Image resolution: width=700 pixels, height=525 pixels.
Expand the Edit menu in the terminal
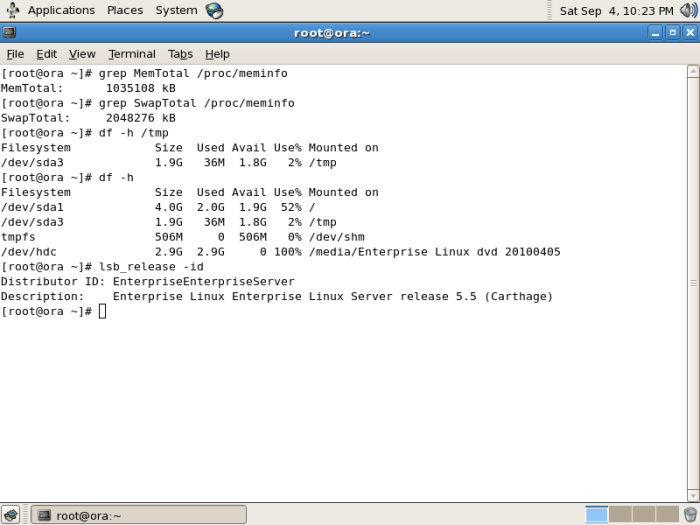tap(47, 54)
